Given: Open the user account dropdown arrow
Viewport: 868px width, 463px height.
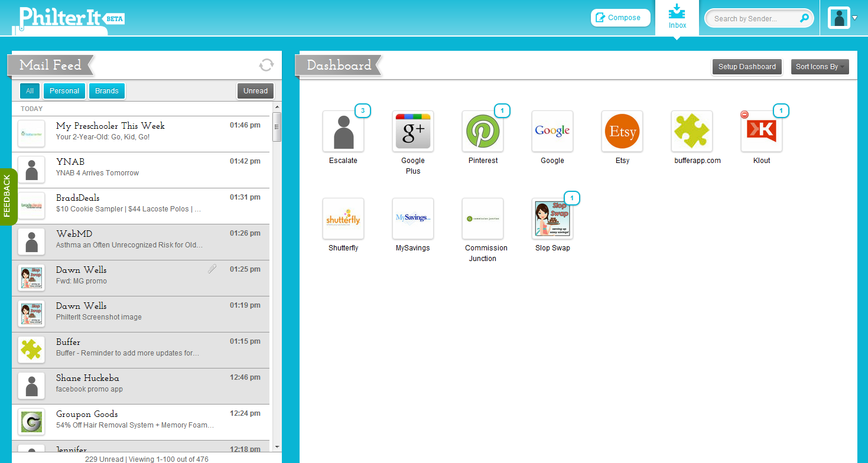Looking at the screenshot, I should 855,18.
